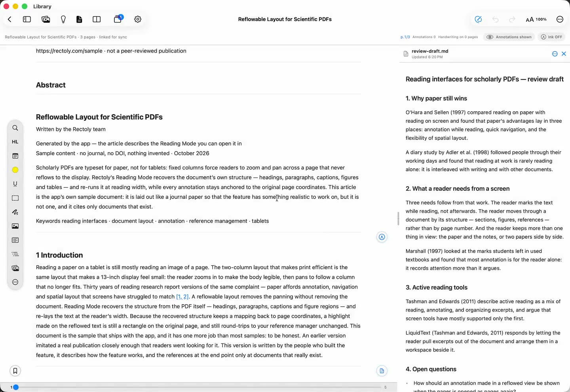Open the tabs stack with badge 1
Viewport: 570px width, 392px height.
(118, 19)
